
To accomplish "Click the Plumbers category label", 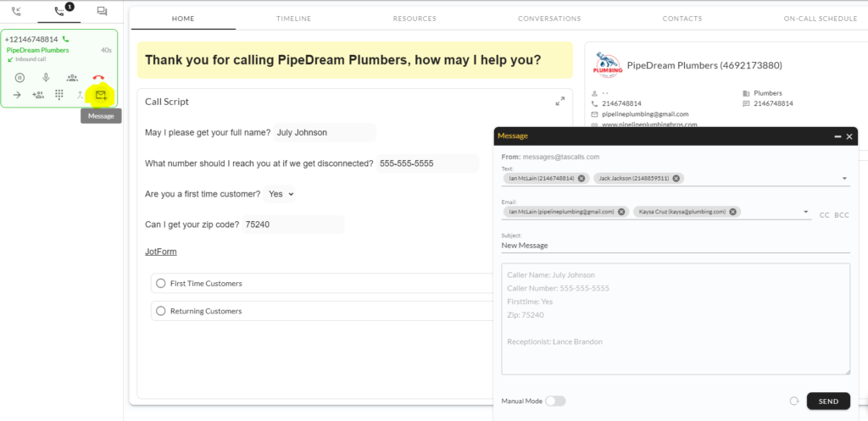I will (768, 93).
